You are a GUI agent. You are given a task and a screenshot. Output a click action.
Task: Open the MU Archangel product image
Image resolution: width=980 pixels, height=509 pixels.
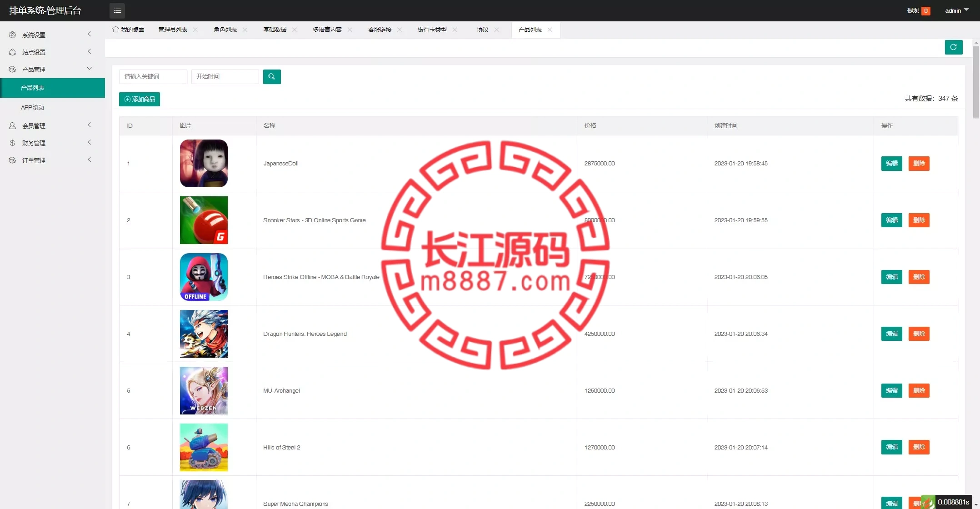204,390
